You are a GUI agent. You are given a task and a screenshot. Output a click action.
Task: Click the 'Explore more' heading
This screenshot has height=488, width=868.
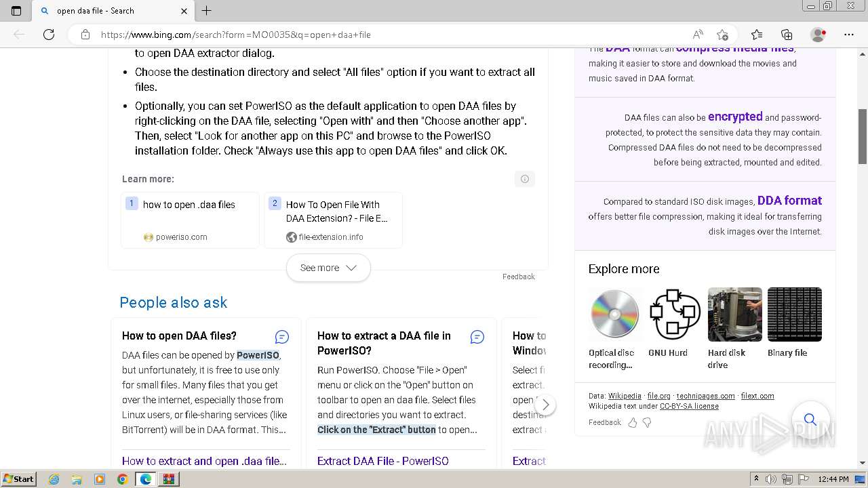point(624,269)
